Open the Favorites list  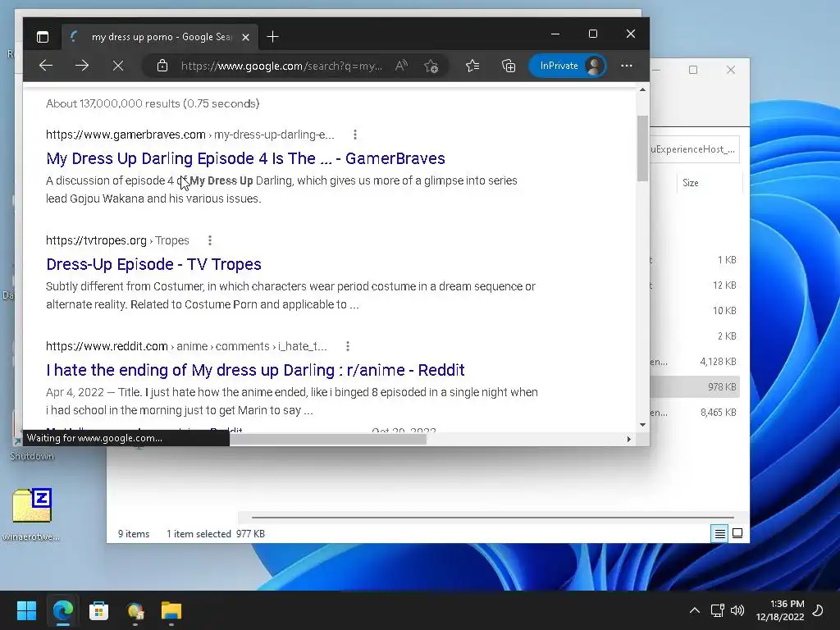472,66
